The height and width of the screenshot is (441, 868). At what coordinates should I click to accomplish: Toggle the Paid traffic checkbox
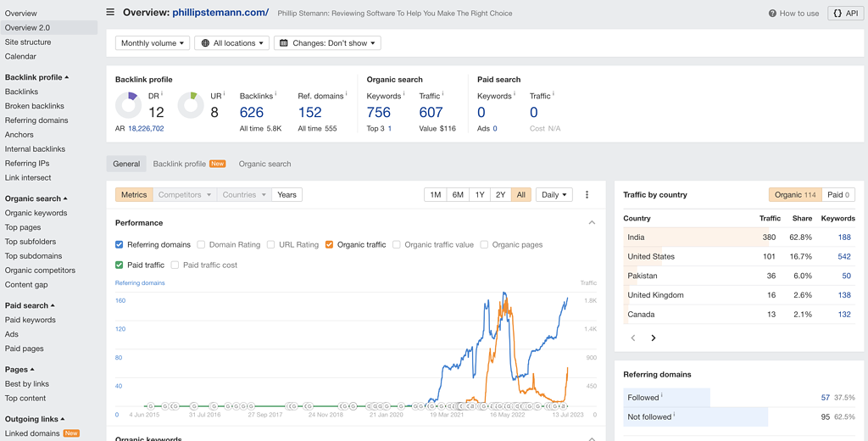click(x=119, y=265)
